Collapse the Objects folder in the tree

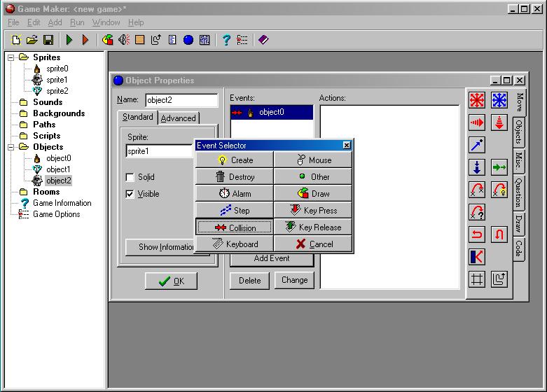12,147
